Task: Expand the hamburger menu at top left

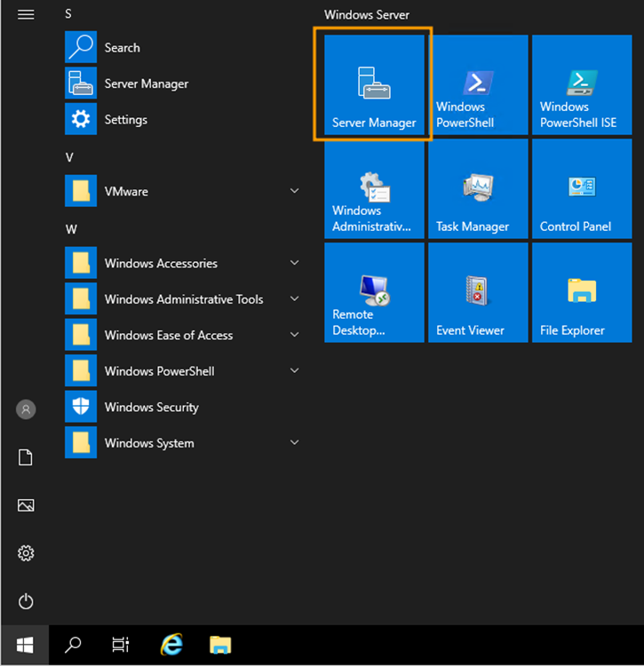Action: click(26, 15)
